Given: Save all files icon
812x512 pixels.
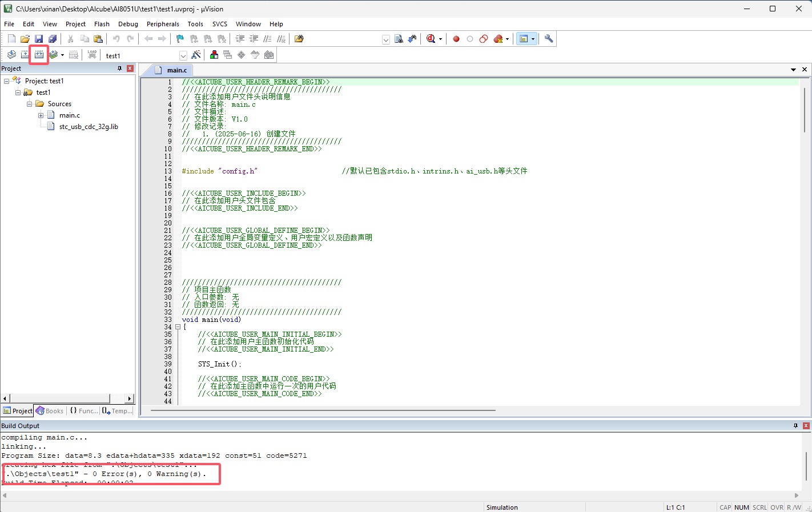Looking at the screenshot, I should 53,39.
